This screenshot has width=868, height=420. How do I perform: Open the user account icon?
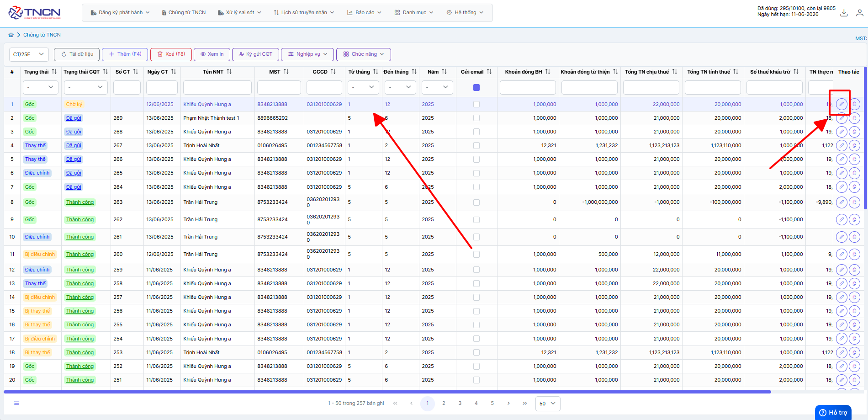pos(860,13)
